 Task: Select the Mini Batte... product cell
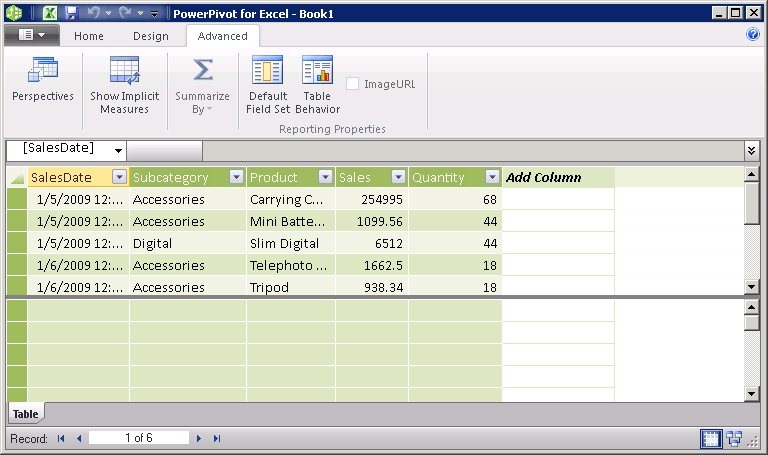(x=291, y=221)
